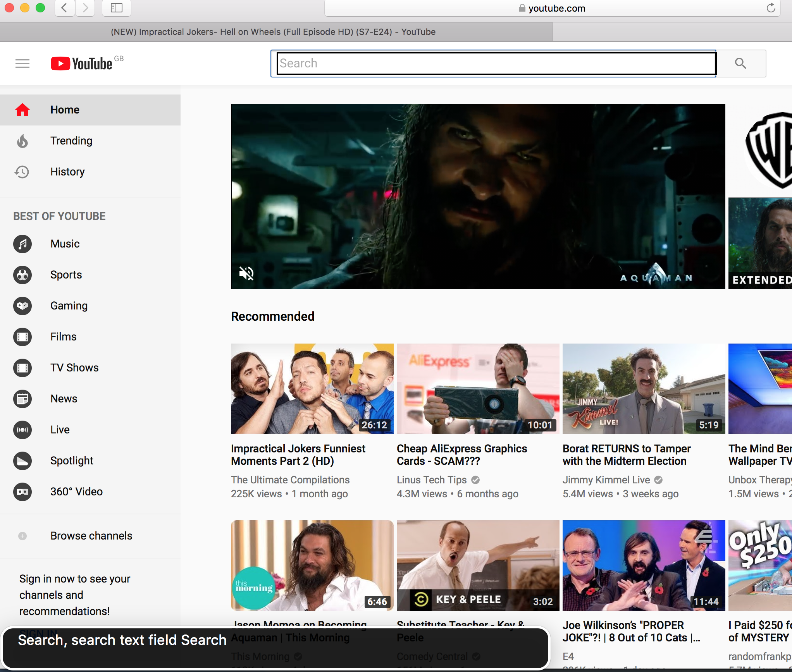Reload the page in Safari
792x672 pixels.
[771, 8]
